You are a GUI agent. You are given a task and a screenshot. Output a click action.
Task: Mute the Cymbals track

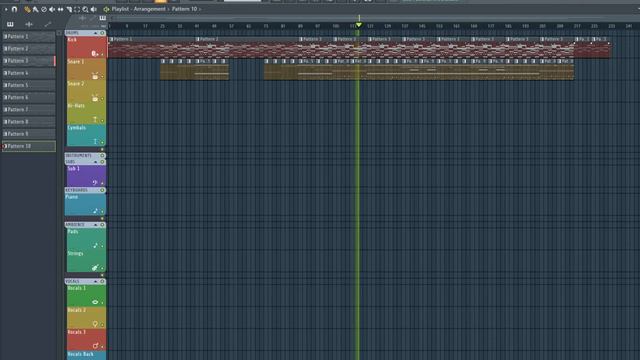(x=102, y=142)
